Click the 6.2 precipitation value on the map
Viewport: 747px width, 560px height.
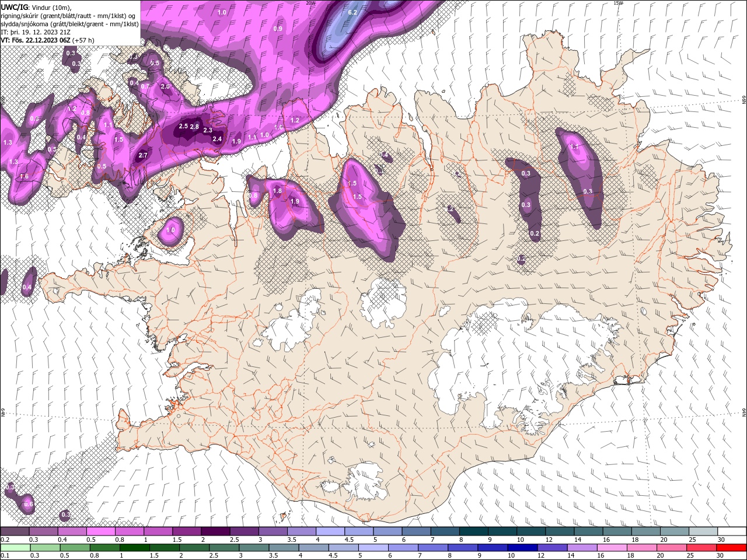coord(352,12)
